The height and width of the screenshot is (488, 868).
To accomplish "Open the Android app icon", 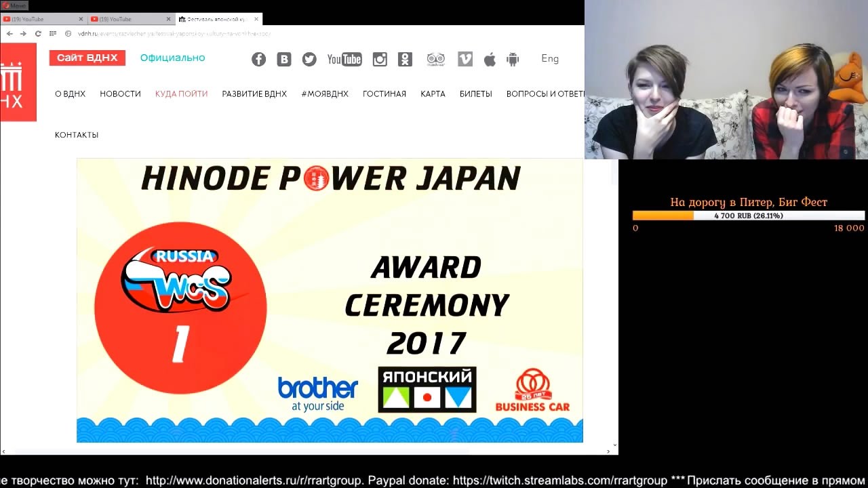I will [513, 59].
